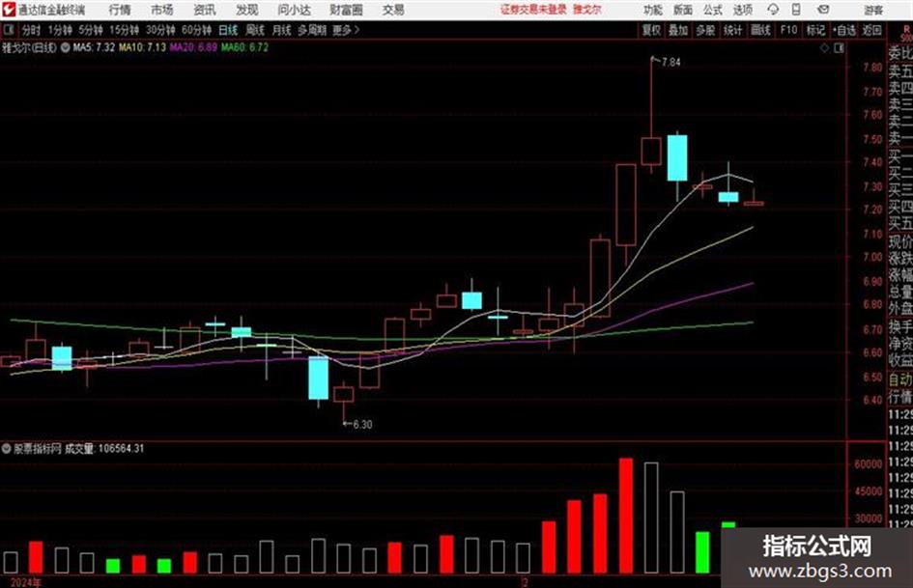Click the 画线 drawing button
Image resolution: width=913 pixels, height=588 pixels.
[x=760, y=30]
